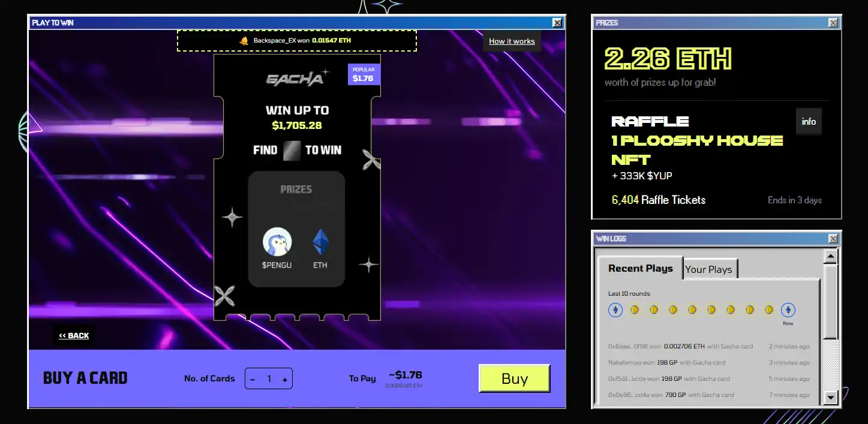The width and height of the screenshot is (868, 424).
Task: Click the number of cards quantity field
Action: [x=269, y=379]
